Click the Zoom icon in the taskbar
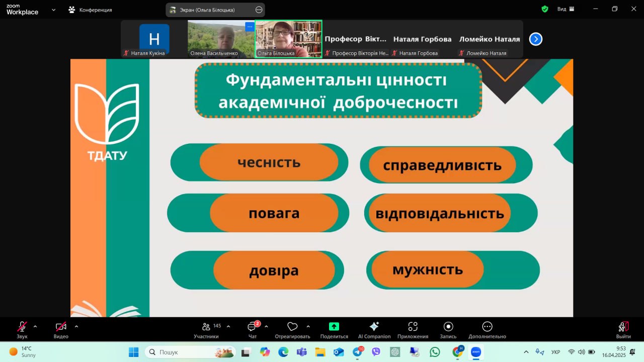The width and height of the screenshot is (644, 362). (476, 352)
